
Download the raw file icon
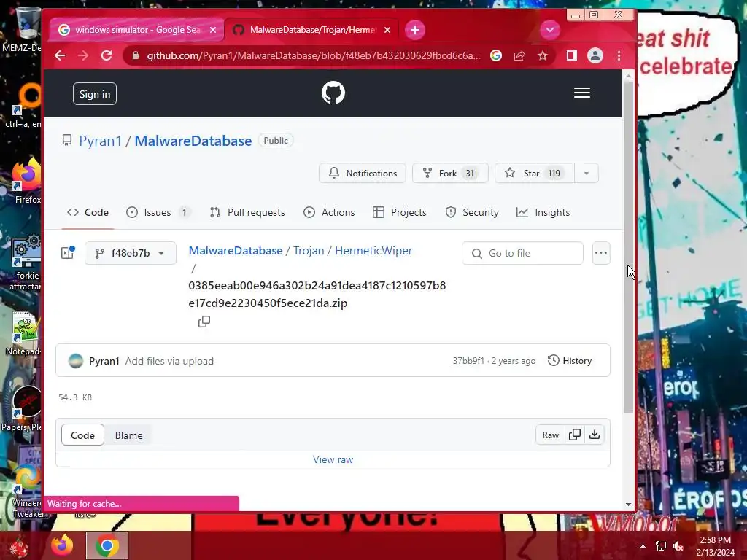pos(595,435)
